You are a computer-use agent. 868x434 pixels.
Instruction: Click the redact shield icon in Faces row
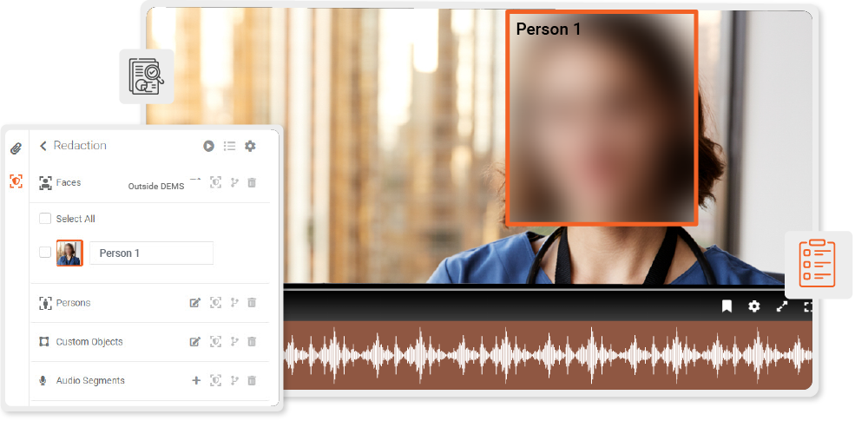coord(215,182)
